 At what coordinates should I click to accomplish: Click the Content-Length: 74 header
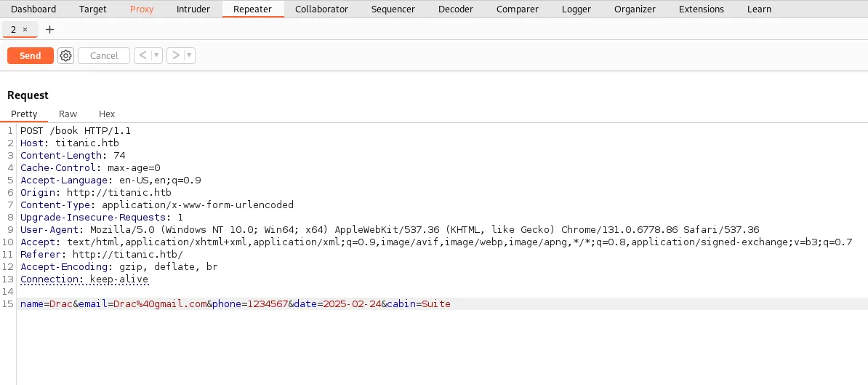coord(73,156)
